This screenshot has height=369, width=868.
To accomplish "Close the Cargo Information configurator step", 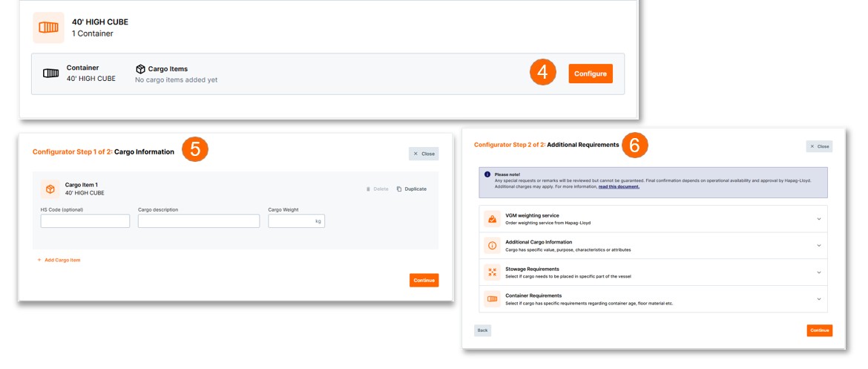I will coord(424,154).
